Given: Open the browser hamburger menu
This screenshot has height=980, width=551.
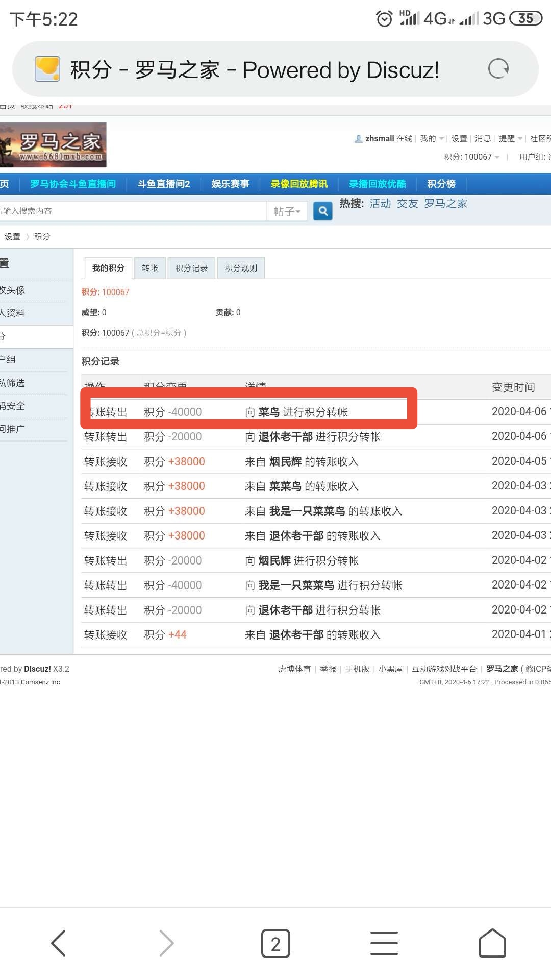Looking at the screenshot, I should [384, 943].
